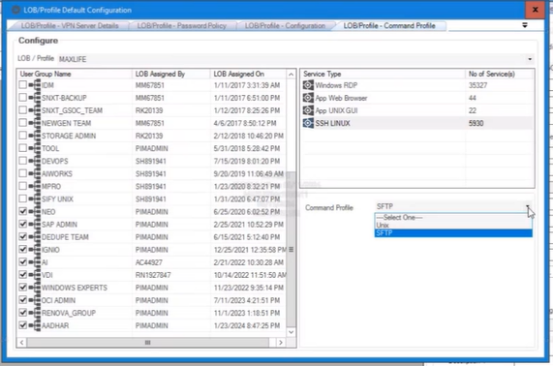
Task: Open the tab overflow dropdown arrow
Action: coord(525,25)
